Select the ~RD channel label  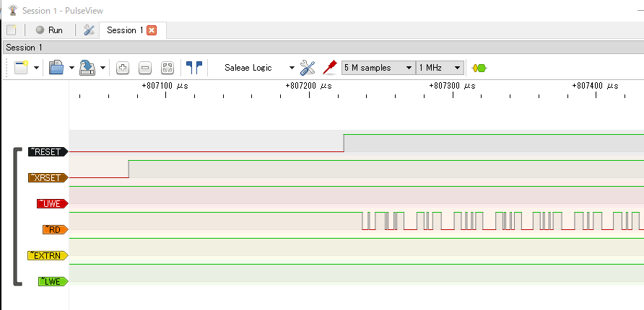pyautogui.click(x=55, y=229)
